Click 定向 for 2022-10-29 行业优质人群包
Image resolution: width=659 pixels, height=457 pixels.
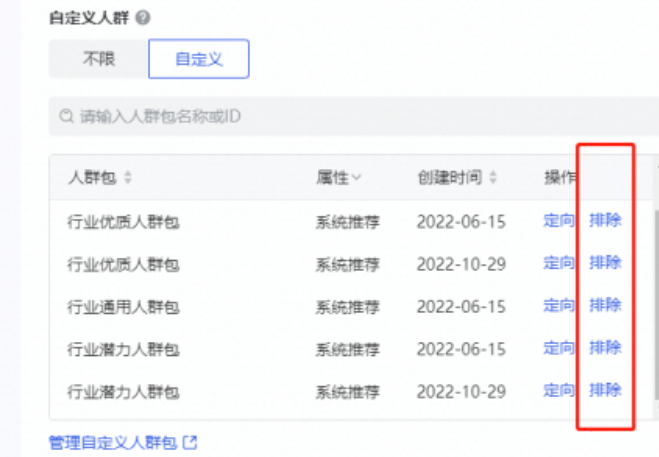pyautogui.click(x=559, y=263)
